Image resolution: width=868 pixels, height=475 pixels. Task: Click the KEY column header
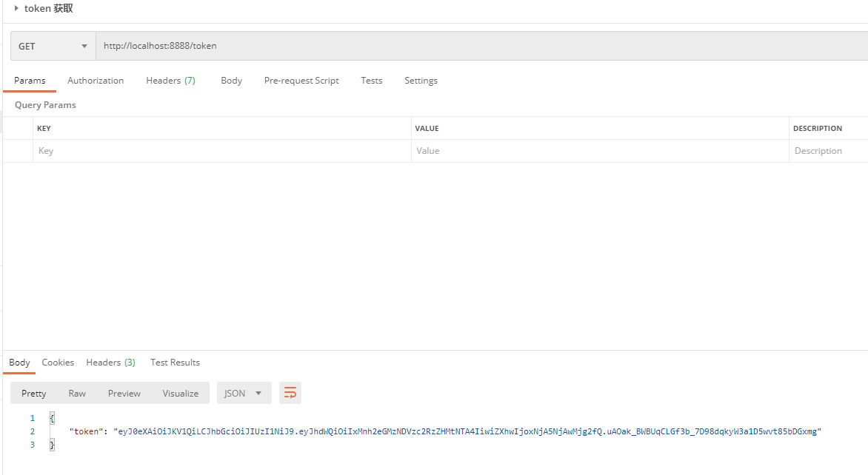(x=44, y=128)
